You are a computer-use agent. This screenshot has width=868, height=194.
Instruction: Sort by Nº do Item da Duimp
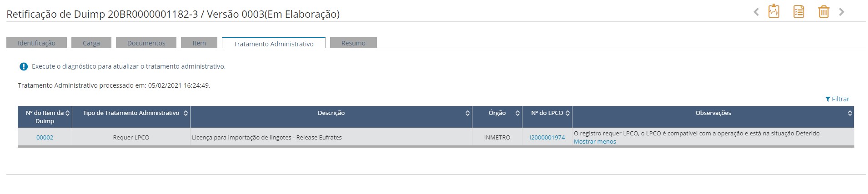click(x=68, y=113)
